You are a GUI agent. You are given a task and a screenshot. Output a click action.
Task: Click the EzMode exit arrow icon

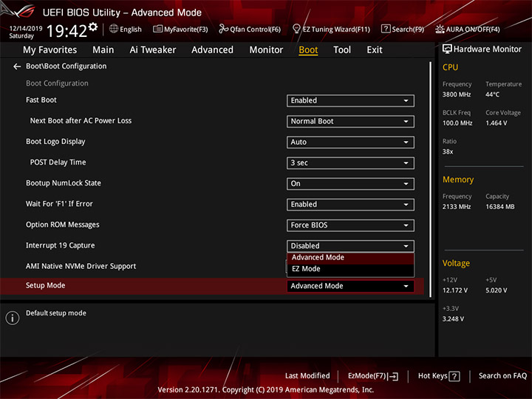pyautogui.click(x=393, y=376)
